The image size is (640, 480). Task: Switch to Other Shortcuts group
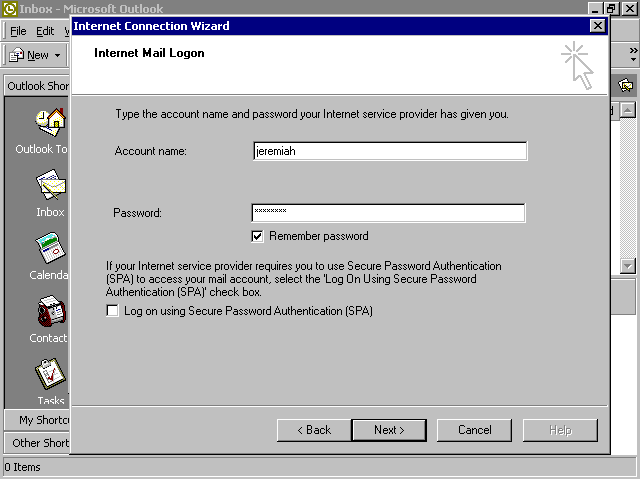point(38,443)
